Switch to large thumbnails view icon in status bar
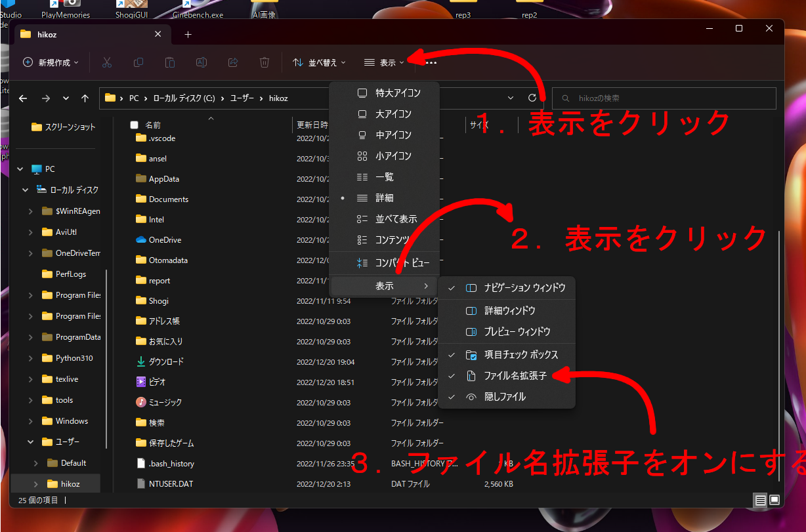The width and height of the screenshot is (806, 532). 773,501
